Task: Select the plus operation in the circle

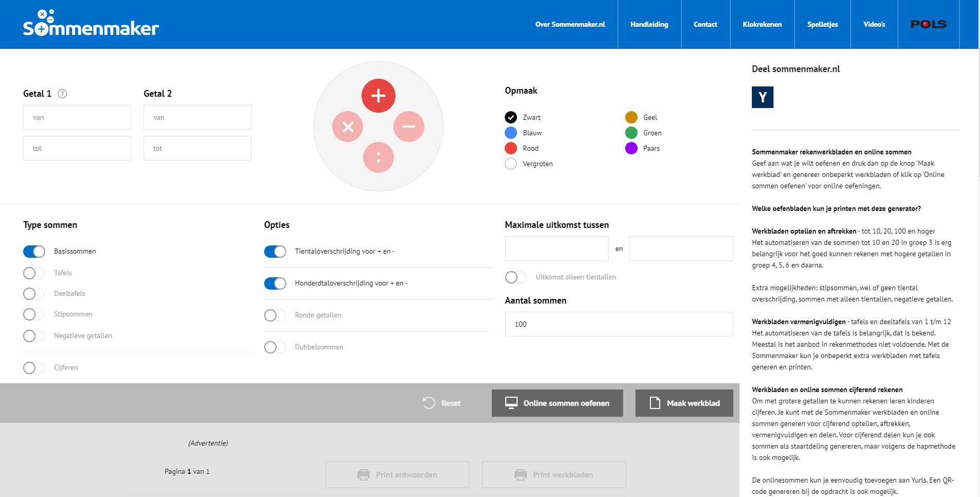Action: point(378,95)
